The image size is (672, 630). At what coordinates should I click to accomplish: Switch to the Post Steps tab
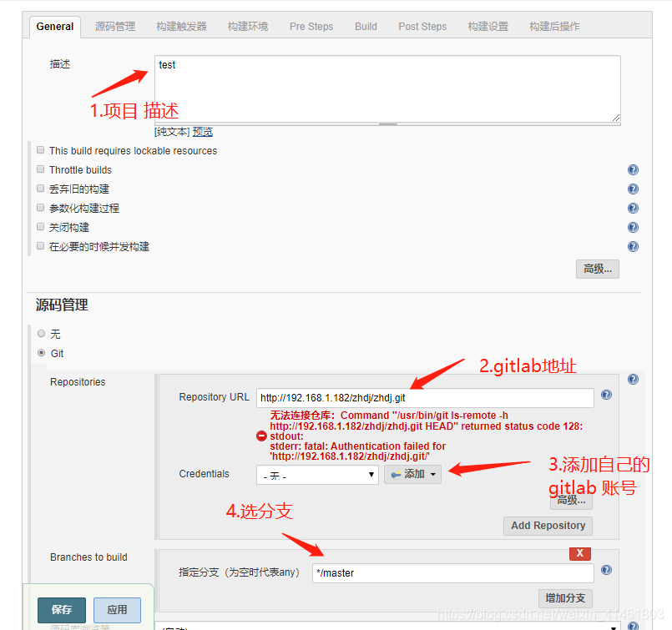(x=422, y=26)
